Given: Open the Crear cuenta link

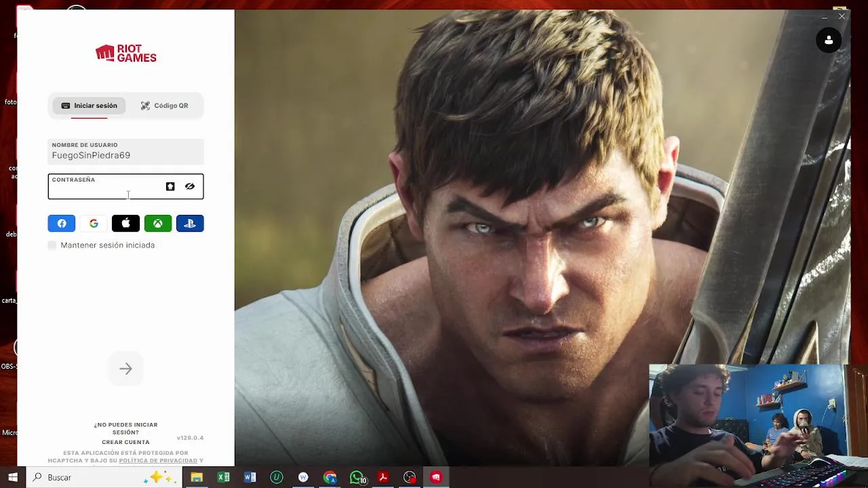Looking at the screenshot, I should (x=125, y=443).
